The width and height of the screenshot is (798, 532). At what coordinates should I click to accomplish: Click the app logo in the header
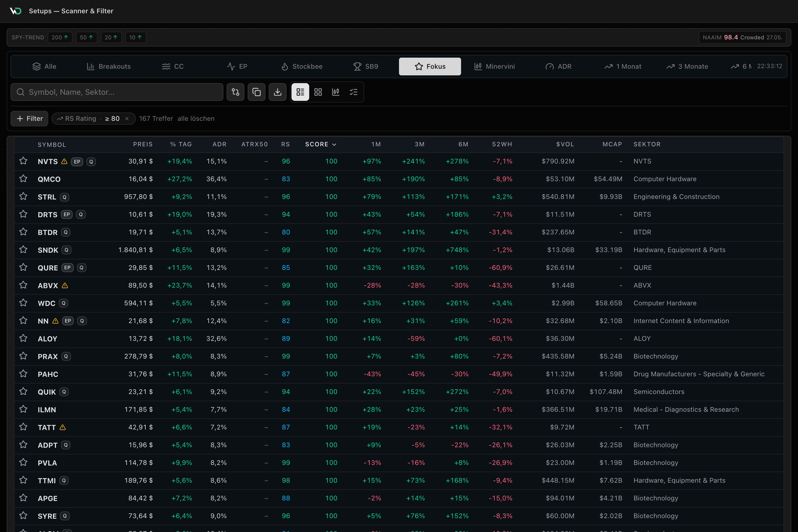[x=16, y=11]
